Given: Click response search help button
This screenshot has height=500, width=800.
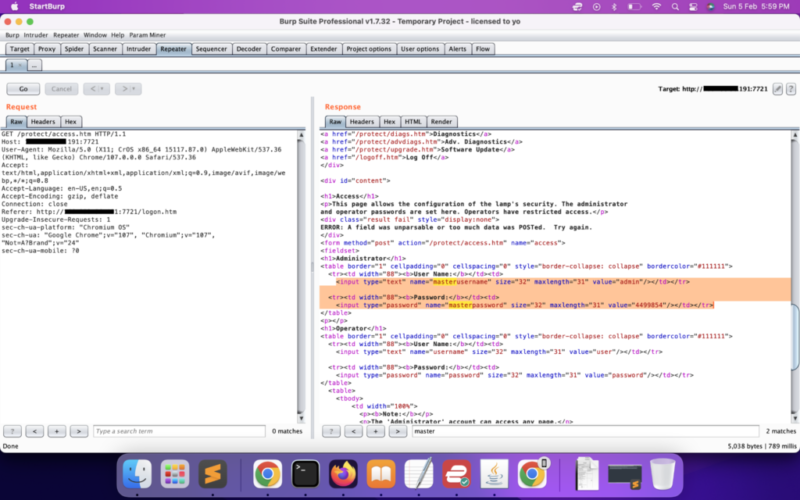Looking at the screenshot, I should (x=331, y=431).
